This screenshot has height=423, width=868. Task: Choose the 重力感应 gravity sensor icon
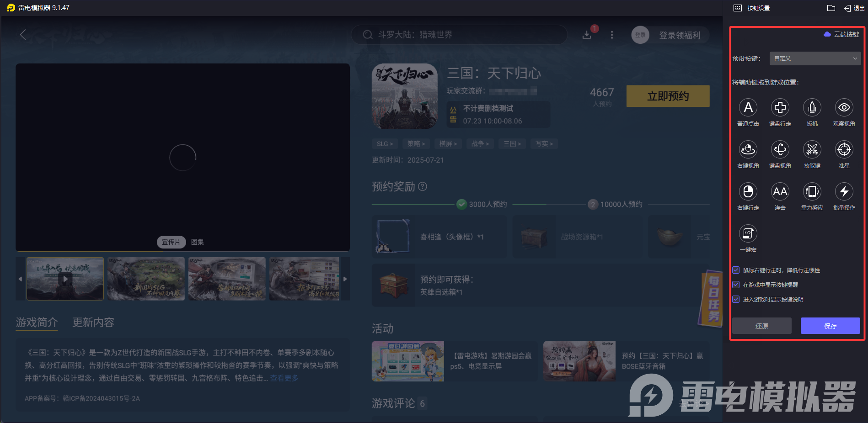[x=812, y=192]
